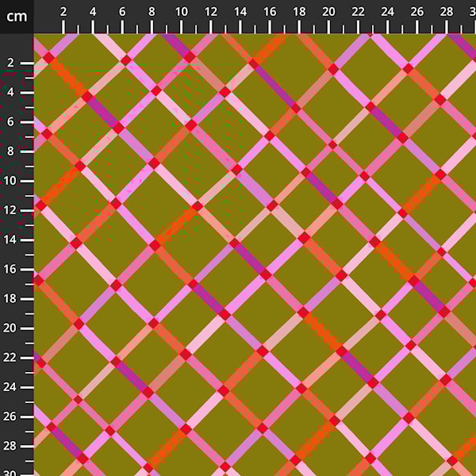
Task: Click the 16 mark on the left ruler
Action: [13, 269]
